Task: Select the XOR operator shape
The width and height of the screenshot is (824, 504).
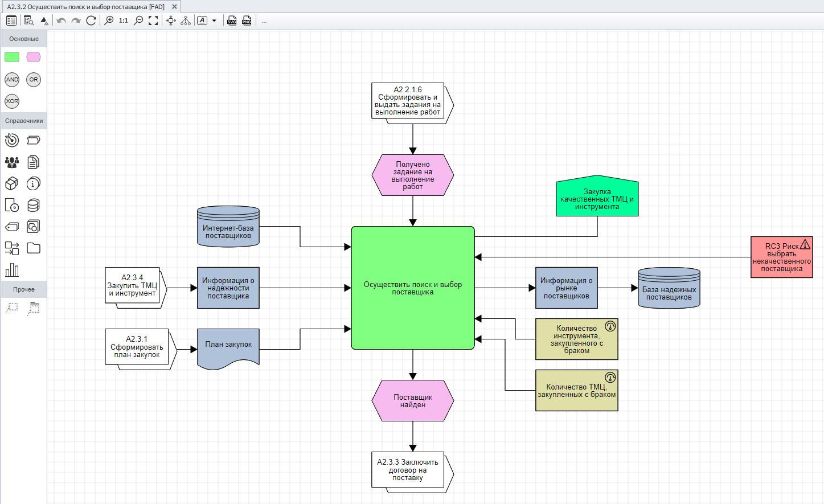Action: tap(12, 101)
